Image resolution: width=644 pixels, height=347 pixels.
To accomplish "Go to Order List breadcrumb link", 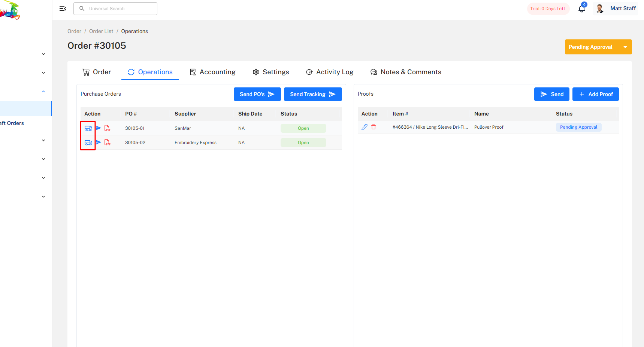I will 101,31.
